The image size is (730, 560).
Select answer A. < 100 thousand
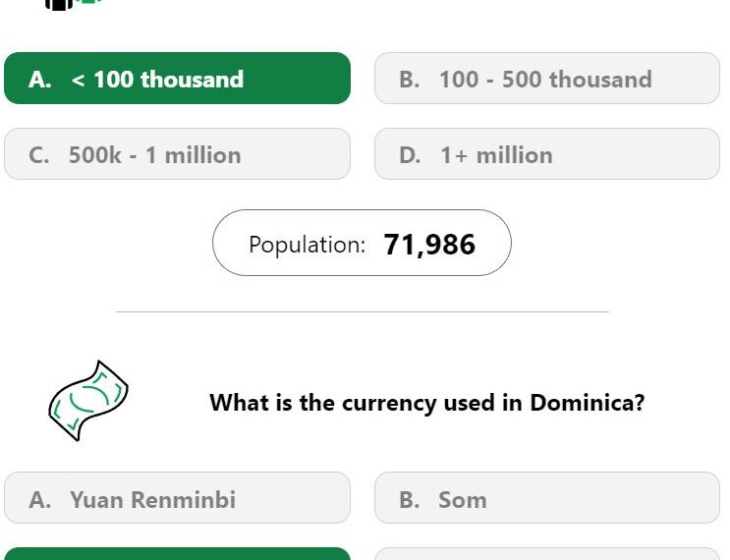pos(177,79)
